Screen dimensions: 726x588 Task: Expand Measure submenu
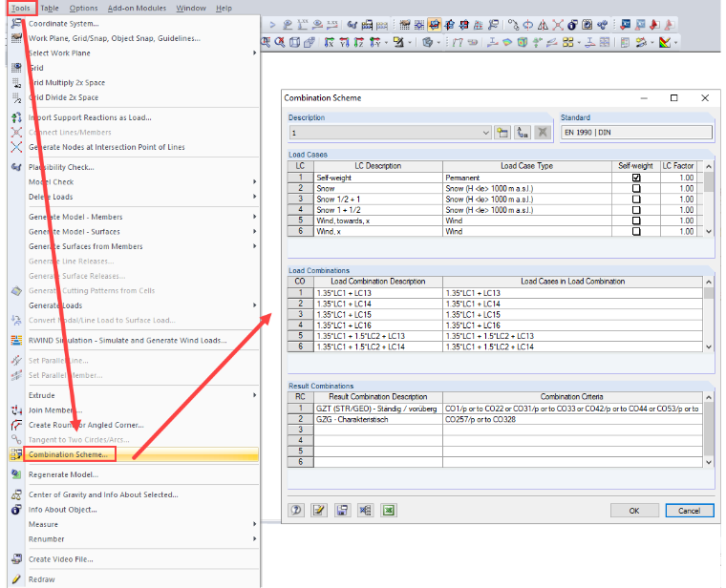[x=254, y=524]
